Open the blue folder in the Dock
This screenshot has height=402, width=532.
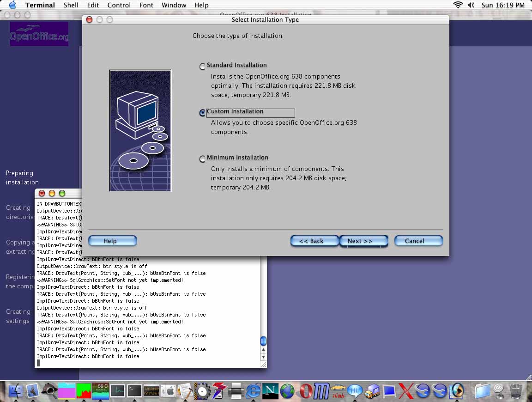(483, 391)
